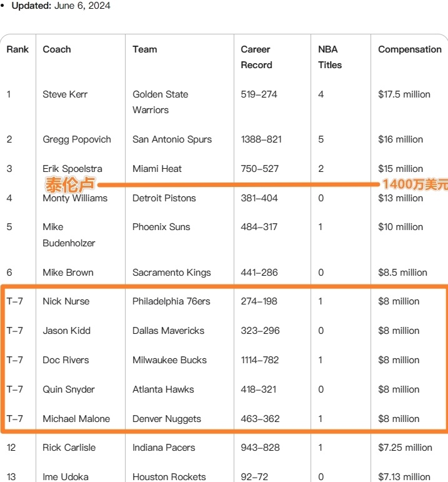Screen dimensions: 448x482
Task: Click the orange 1400万美元 annotation text
Action: (414, 184)
